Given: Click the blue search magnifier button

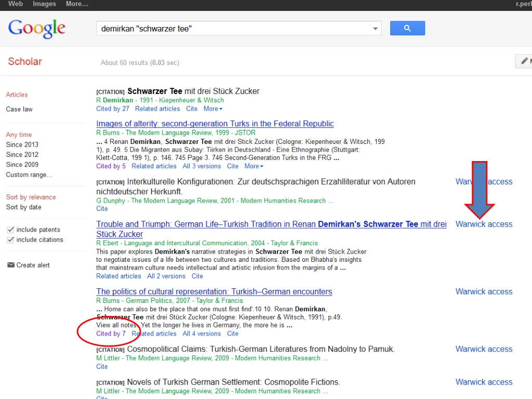Looking at the screenshot, I should tap(407, 28).
